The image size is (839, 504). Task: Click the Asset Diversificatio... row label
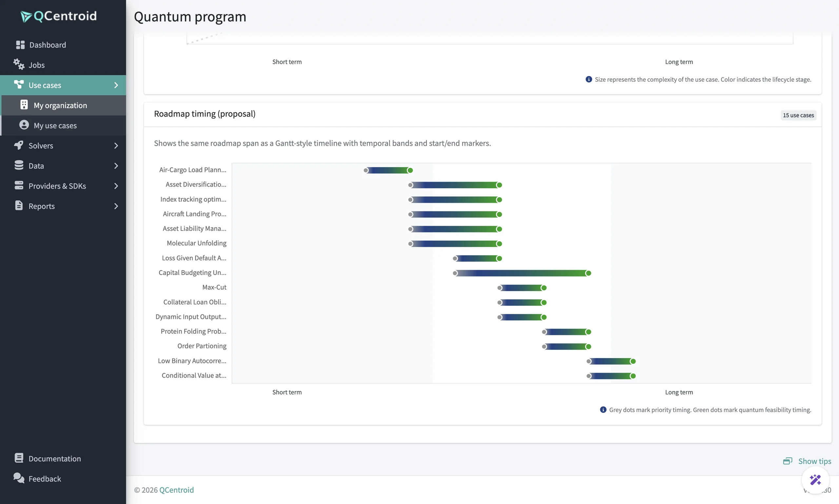(196, 184)
